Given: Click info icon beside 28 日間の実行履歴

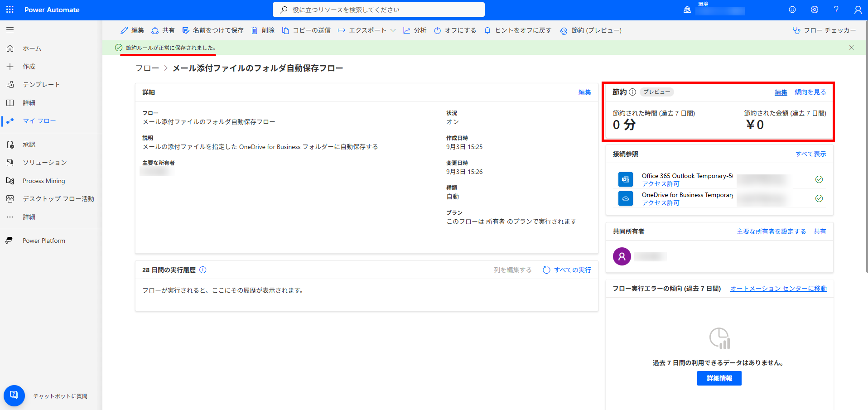Looking at the screenshot, I should [203, 270].
